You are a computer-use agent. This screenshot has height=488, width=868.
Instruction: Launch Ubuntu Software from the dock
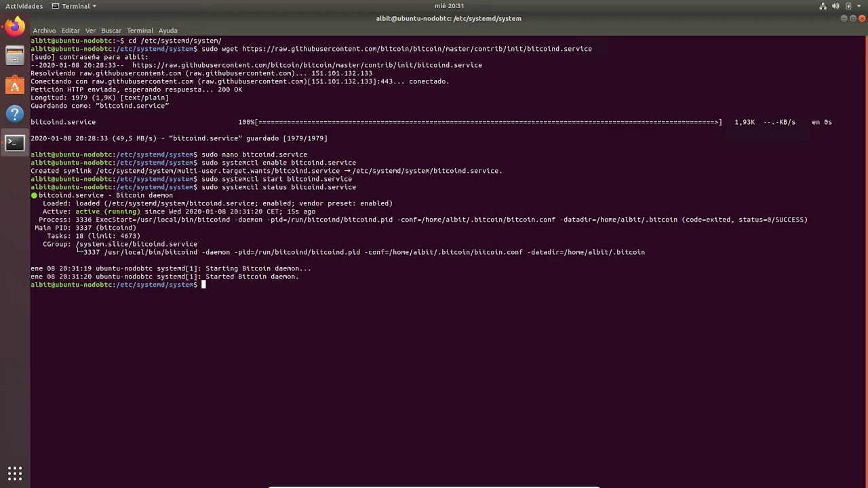point(15,85)
